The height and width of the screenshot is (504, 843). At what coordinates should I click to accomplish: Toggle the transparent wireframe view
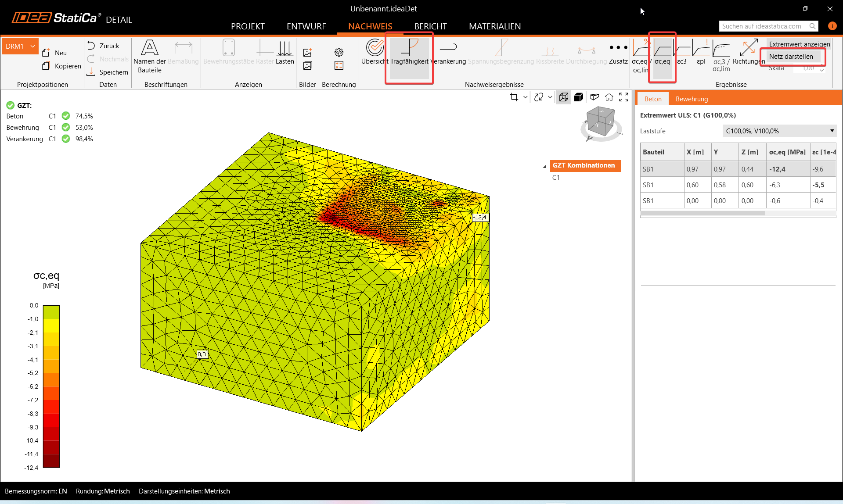(x=564, y=97)
